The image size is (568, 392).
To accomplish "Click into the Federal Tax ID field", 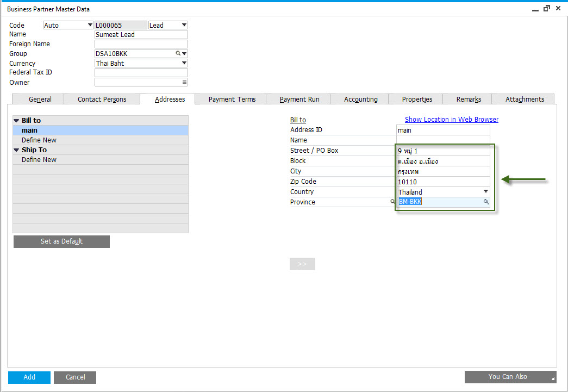I will (141, 72).
